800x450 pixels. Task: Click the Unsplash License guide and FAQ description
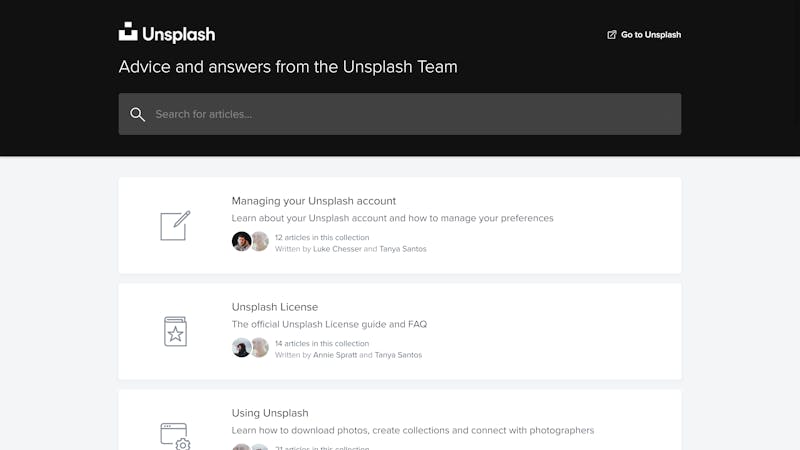[x=329, y=324]
